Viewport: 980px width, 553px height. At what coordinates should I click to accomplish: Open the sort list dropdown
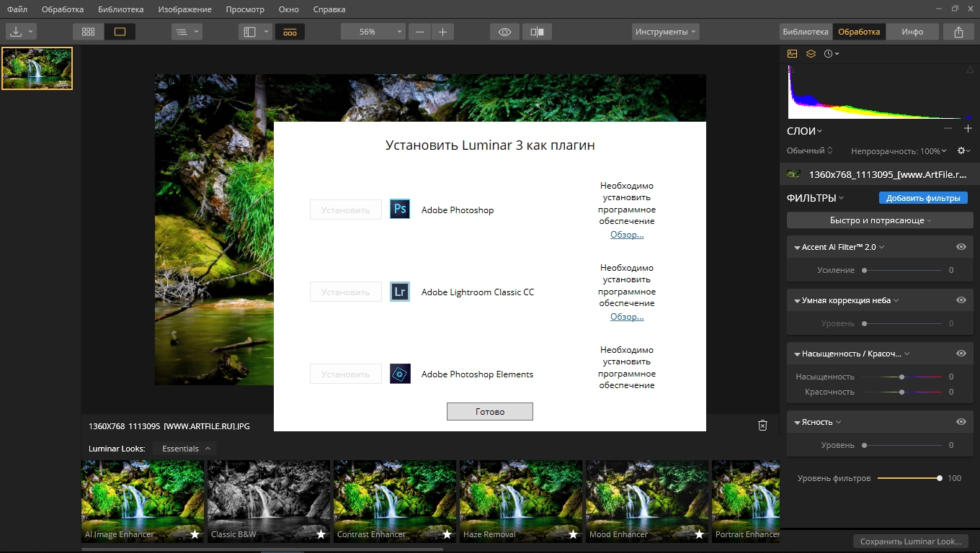coord(187,32)
